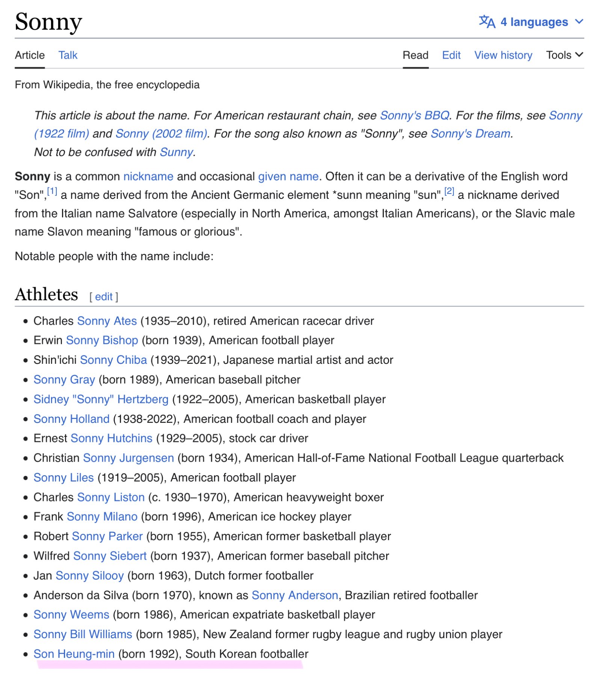Click "South Korean footballer" description text
This screenshot has width=616, height=678.
[247, 654]
